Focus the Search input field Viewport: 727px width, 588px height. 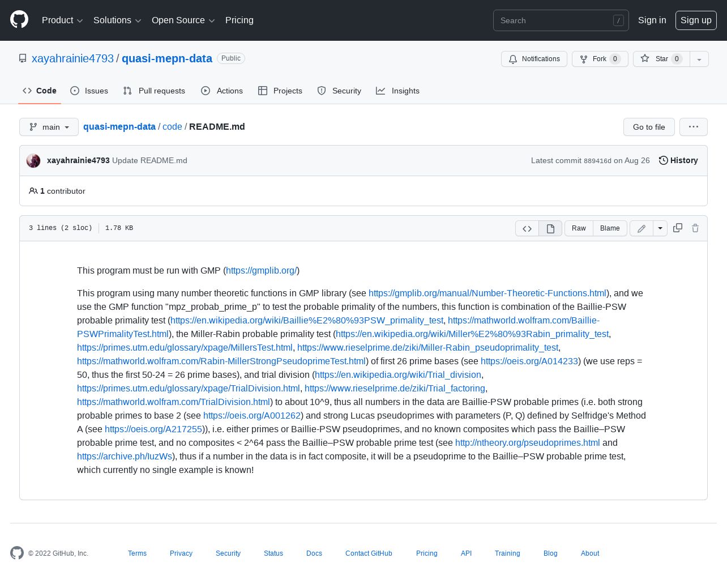561,20
